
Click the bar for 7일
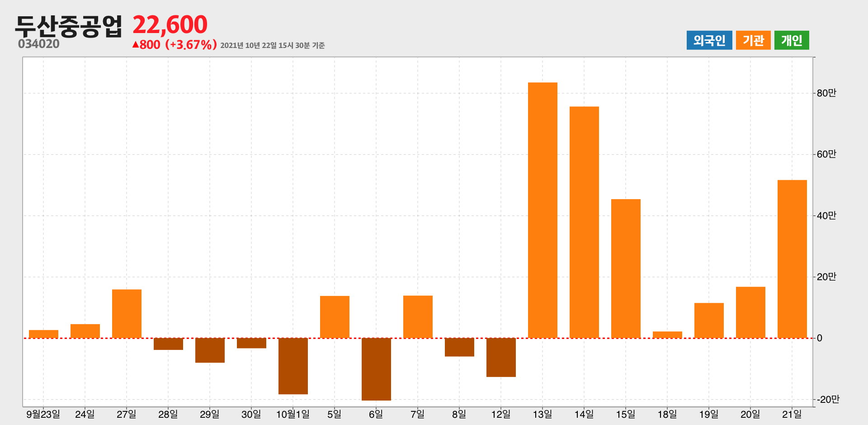click(418, 317)
